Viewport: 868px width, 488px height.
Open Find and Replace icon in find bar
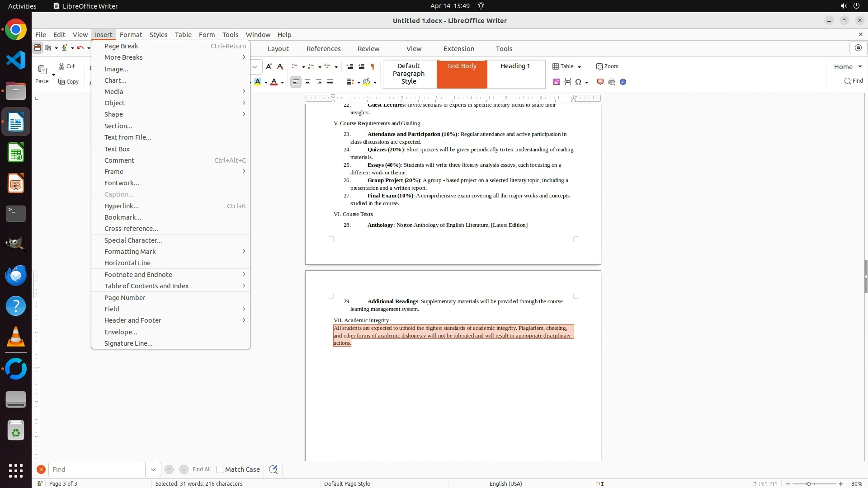[273, 469]
